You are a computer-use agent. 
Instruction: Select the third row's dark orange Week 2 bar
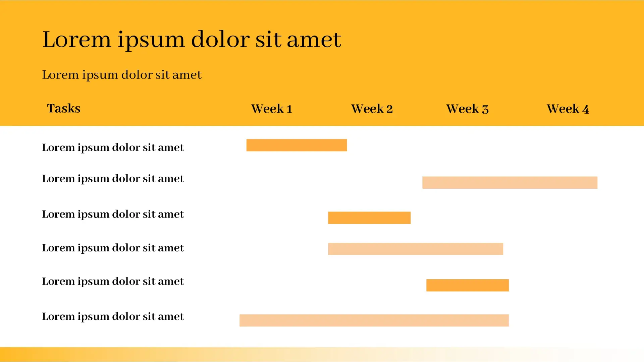[369, 218]
